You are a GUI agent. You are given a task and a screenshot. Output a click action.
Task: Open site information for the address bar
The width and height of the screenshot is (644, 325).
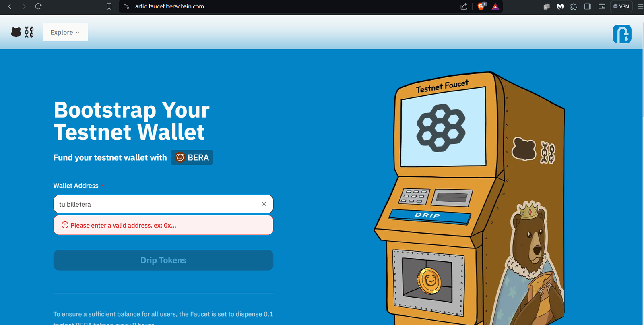(126, 6)
